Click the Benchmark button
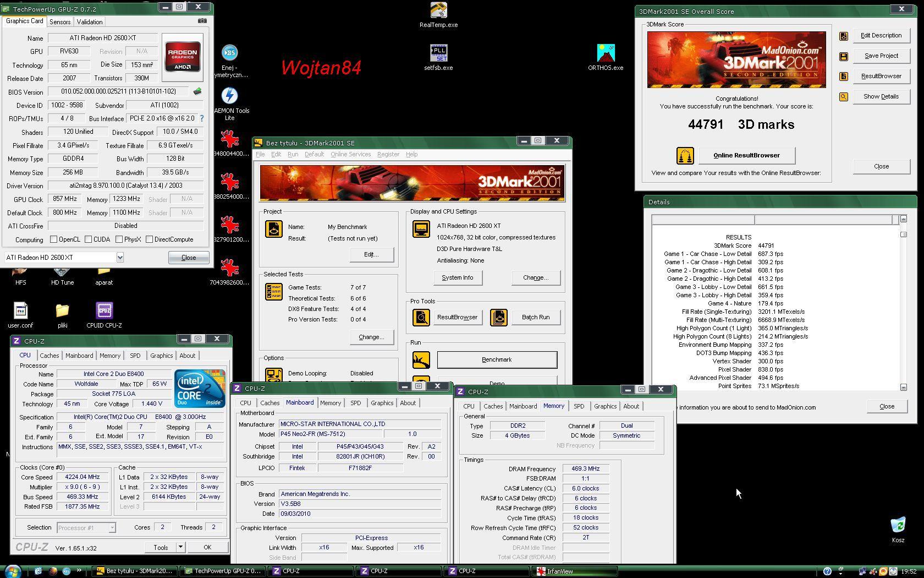This screenshot has height=578, width=924. pos(497,360)
